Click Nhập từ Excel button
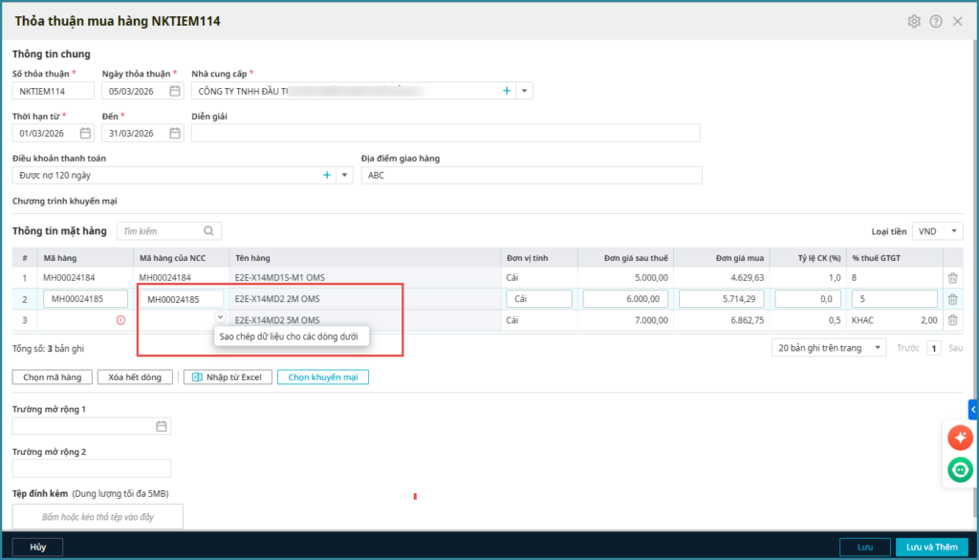979x560 pixels. (227, 377)
